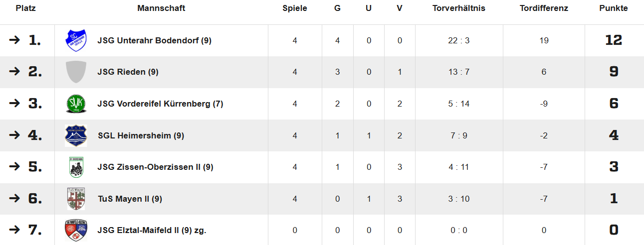Click the Torverhältnis column header
The width and height of the screenshot is (644, 245).
(459, 8)
